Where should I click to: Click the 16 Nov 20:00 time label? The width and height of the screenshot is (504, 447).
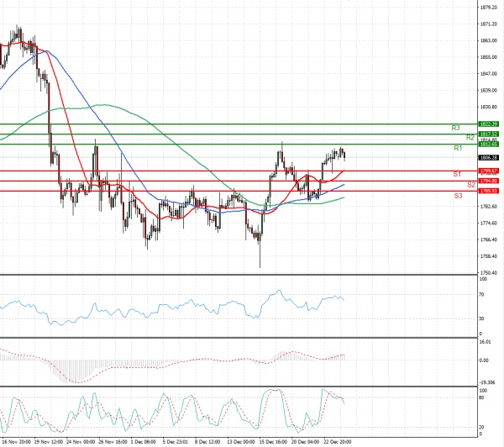pos(17,442)
